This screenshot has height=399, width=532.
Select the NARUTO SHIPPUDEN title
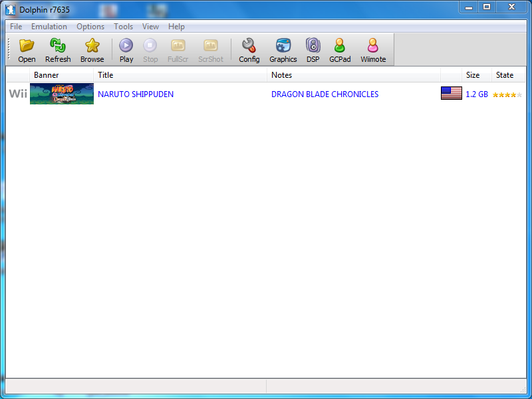pyautogui.click(x=136, y=94)
